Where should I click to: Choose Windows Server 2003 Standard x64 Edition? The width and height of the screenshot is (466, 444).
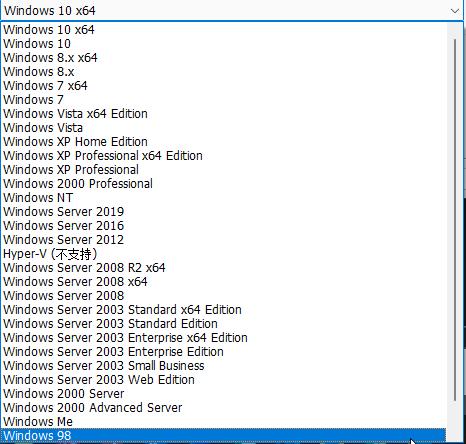pos(223,310)
